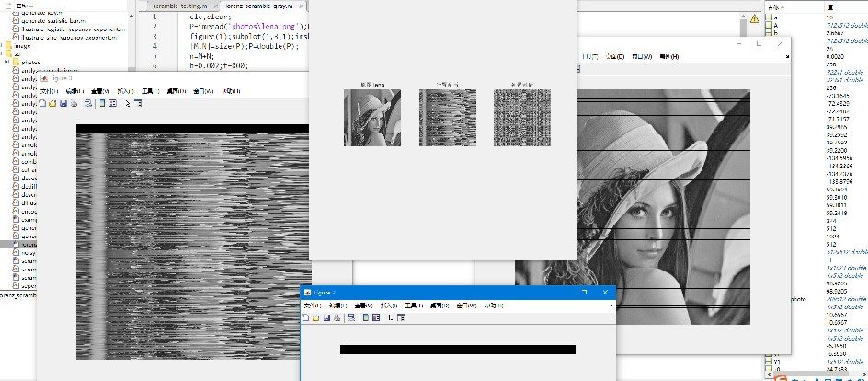Open 窗口 (Window) menu in Figure 2

pos(465,306)
